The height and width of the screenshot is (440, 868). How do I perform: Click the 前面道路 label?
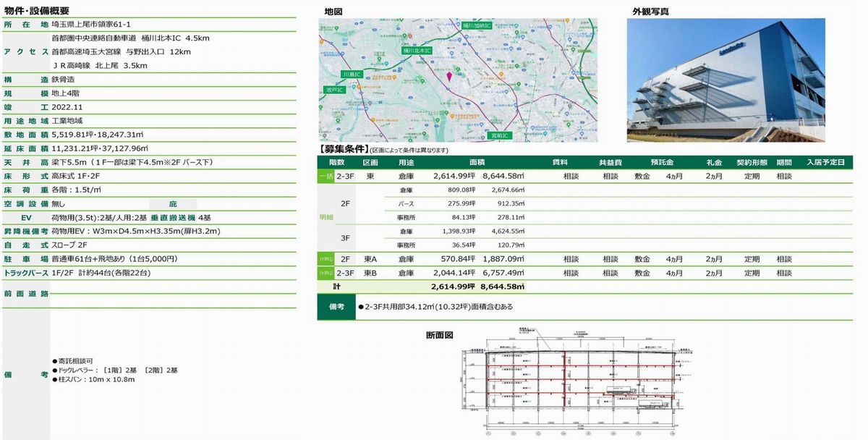click(26, 294)
